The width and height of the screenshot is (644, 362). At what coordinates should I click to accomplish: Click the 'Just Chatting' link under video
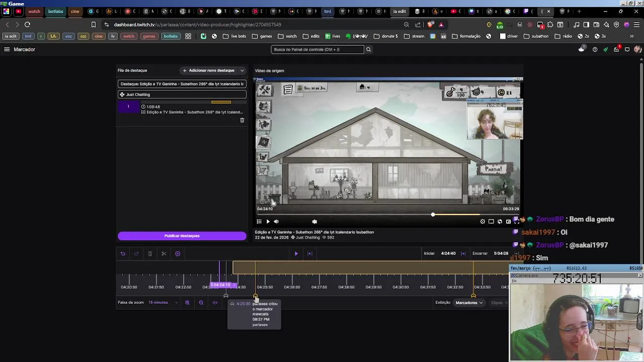(307, 237)
